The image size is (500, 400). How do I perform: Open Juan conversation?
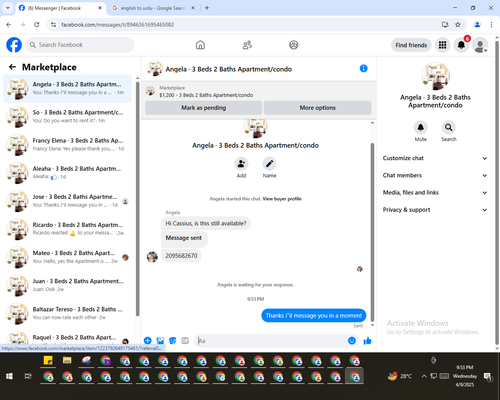67,285
